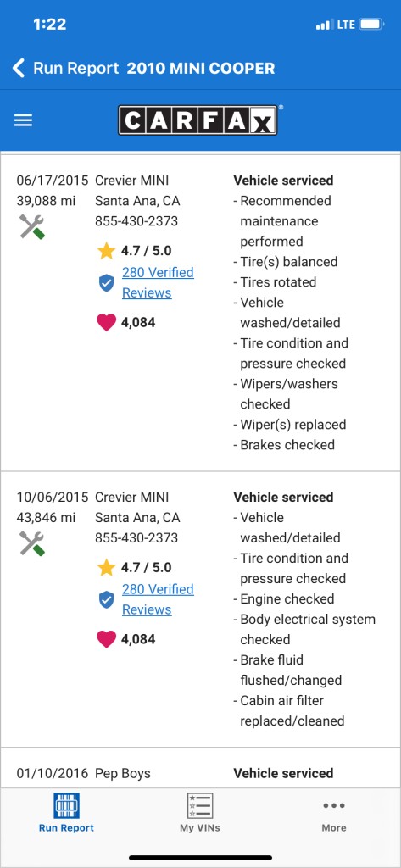Open the hamburger menu icon
The image size is (401, 868).
coord(23,120)
